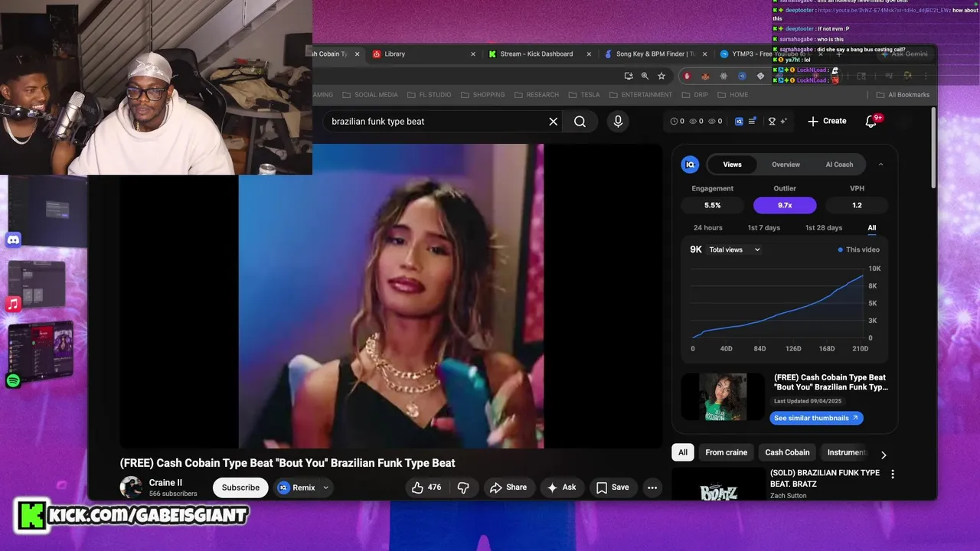Click the Ask button
The height and width of the screenshot is (551, 980).
coord(562,487)
